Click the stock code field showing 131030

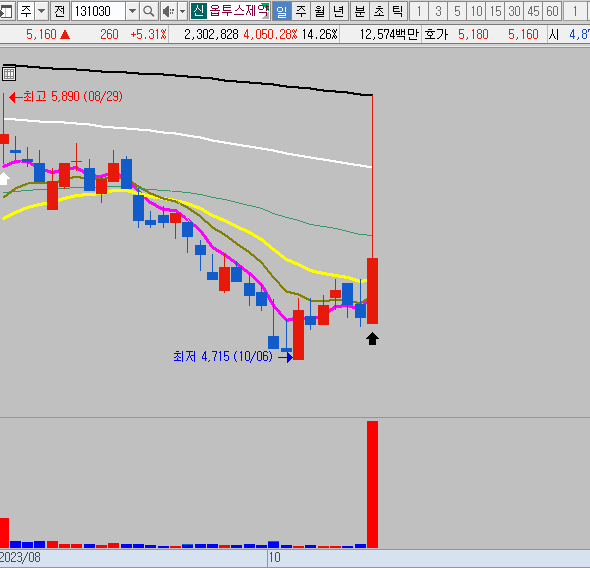click(x=98, y=11)
